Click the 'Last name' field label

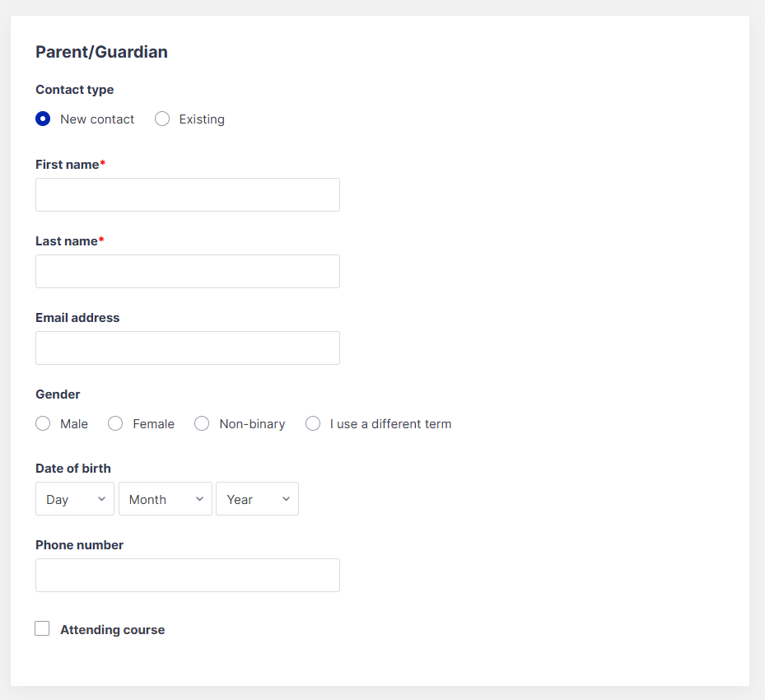pyautogui.click(x=66, y=241)
